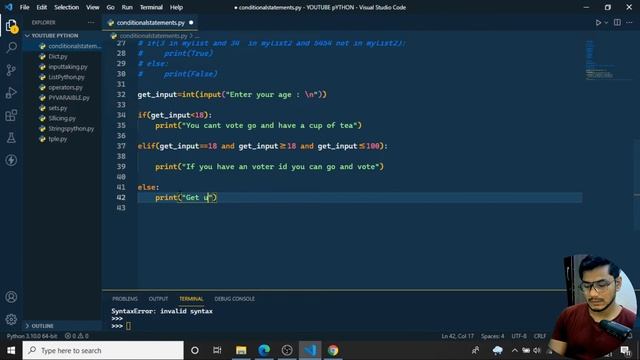Open the View menu
The image size is (640, 360).
click(93, 7)
